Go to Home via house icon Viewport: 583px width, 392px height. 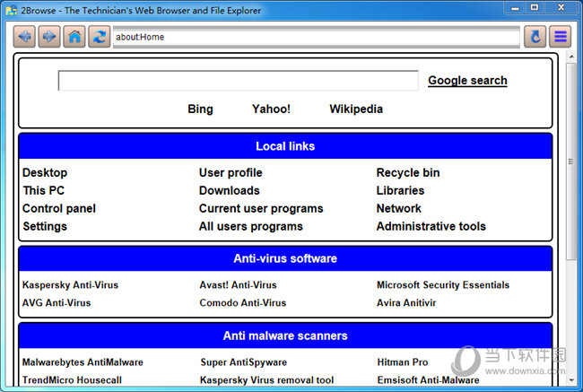point(74,37)
